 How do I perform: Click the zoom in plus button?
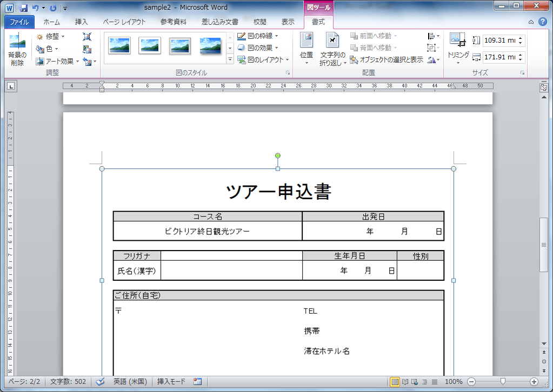pyautogui.click(x=534, y=382)
